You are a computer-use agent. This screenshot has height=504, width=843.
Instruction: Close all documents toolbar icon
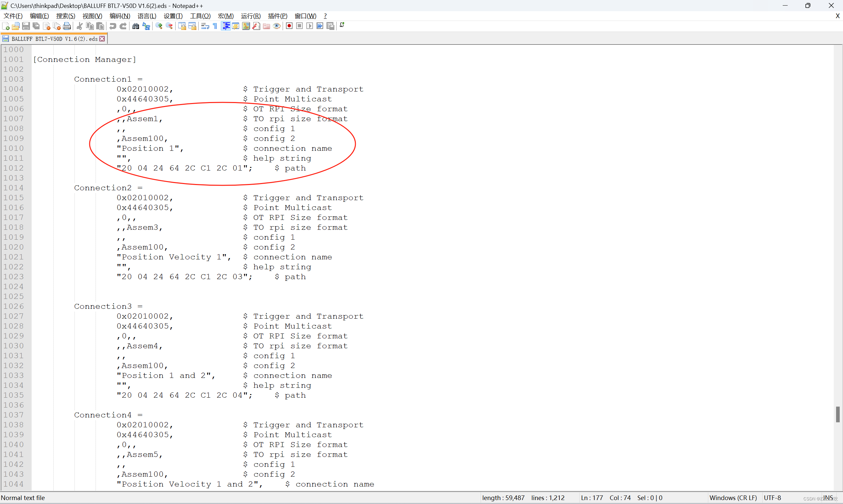tap(57, 26)
